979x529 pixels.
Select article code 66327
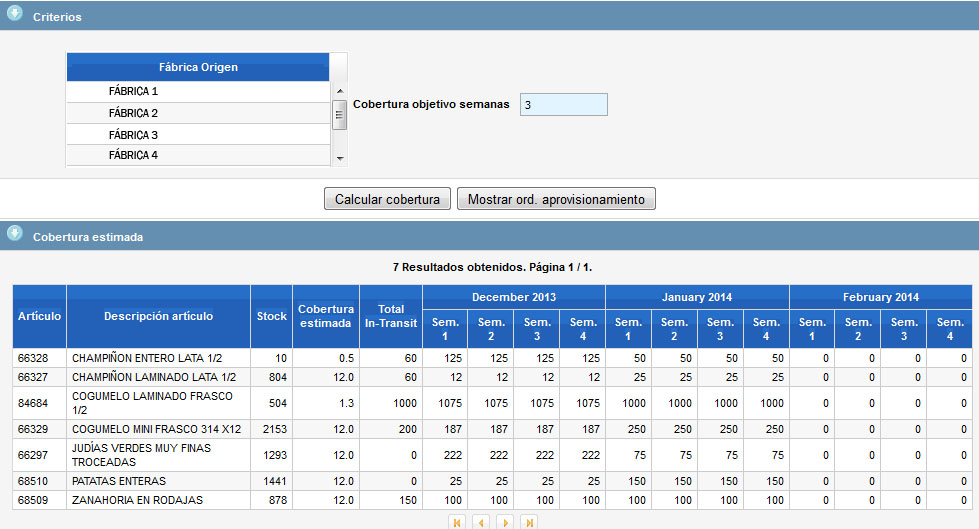(x=33, y=377)
